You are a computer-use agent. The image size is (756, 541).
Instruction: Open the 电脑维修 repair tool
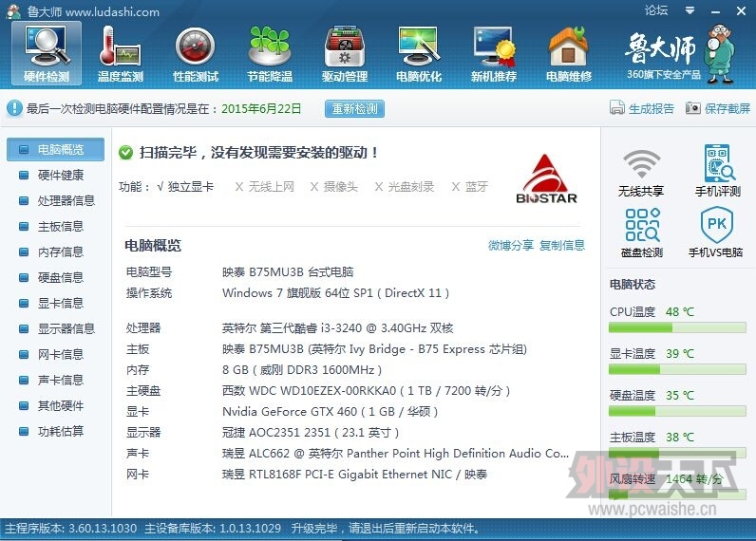click(x=569, y=53)
